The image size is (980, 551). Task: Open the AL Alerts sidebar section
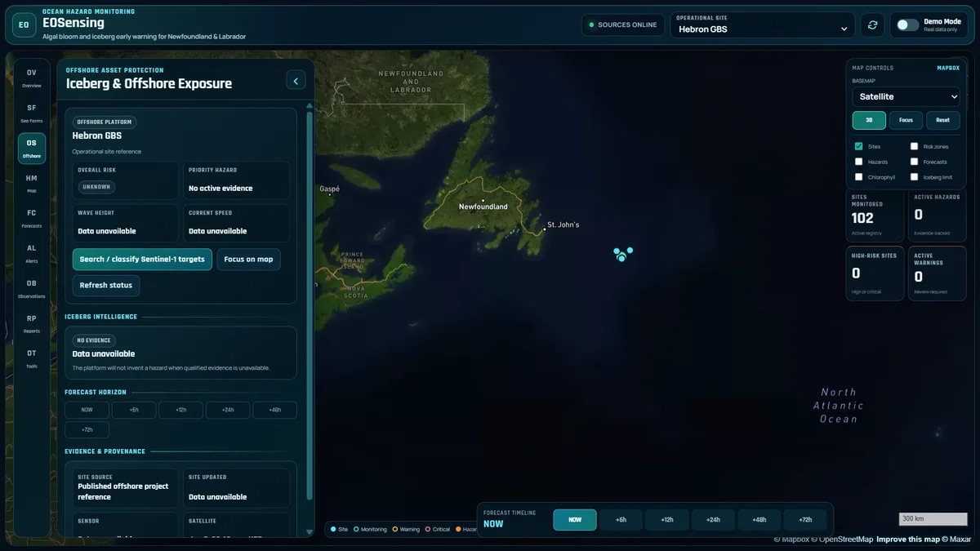pos(32,254)
